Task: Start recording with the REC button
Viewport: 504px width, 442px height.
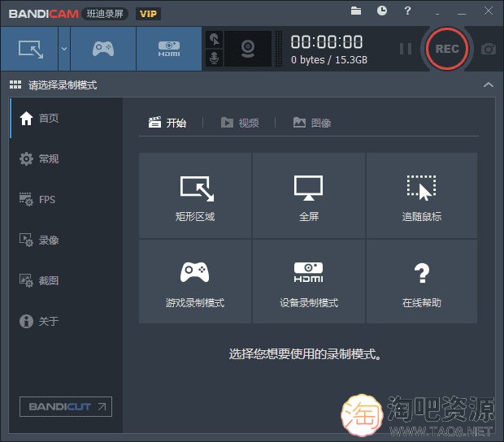Action: click(447, 49)
